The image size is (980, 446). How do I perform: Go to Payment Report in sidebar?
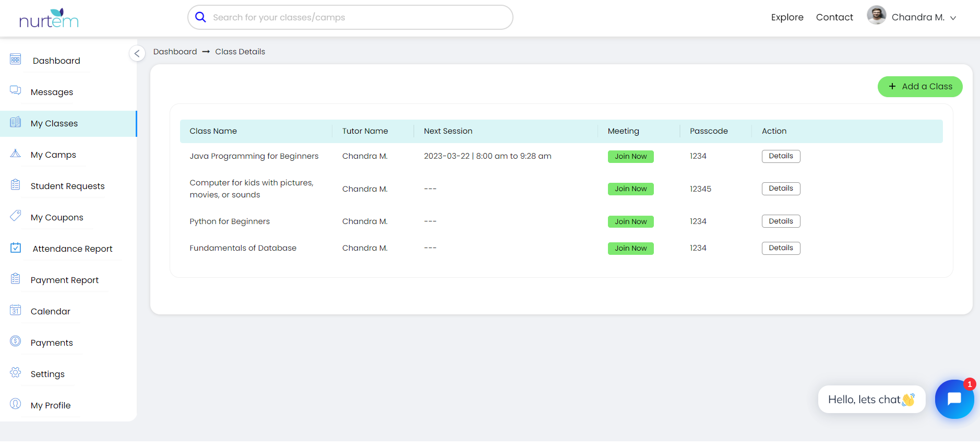pos(64,280)
